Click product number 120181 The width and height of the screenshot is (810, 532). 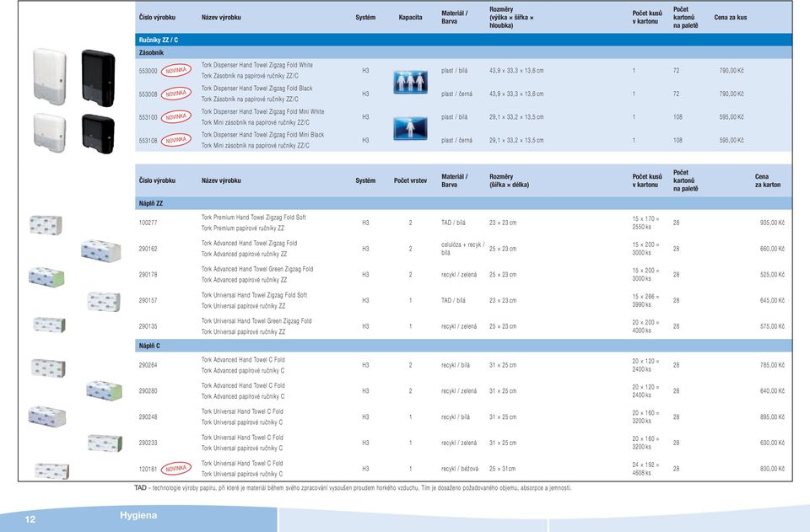[x=148, y=469]
